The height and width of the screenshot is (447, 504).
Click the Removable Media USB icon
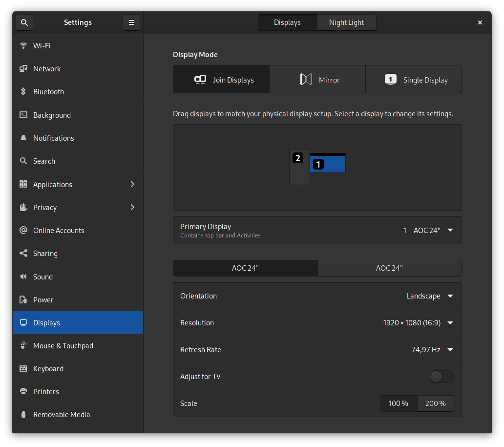point(23,415)
